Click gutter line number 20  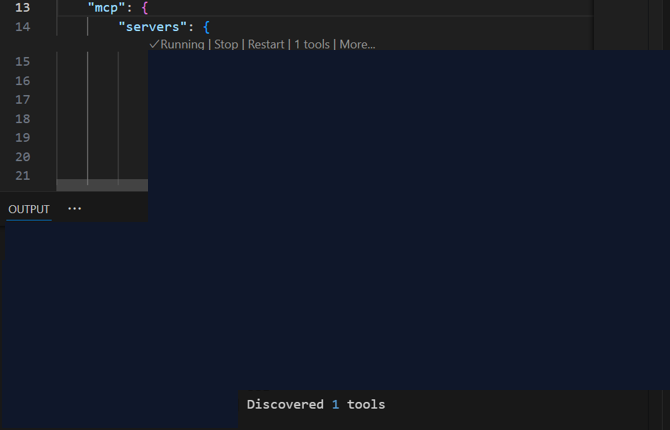22,157
